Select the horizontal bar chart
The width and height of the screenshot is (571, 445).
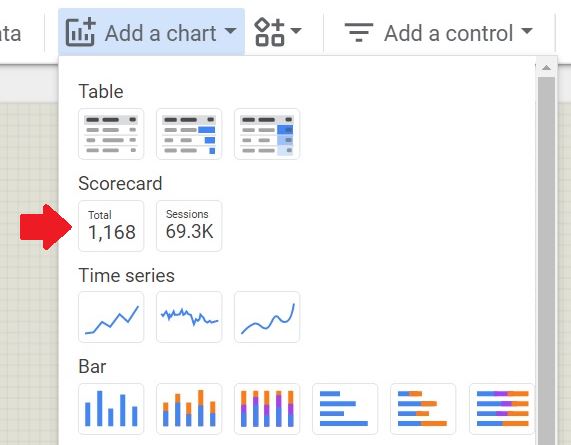(x=345, y=409)
